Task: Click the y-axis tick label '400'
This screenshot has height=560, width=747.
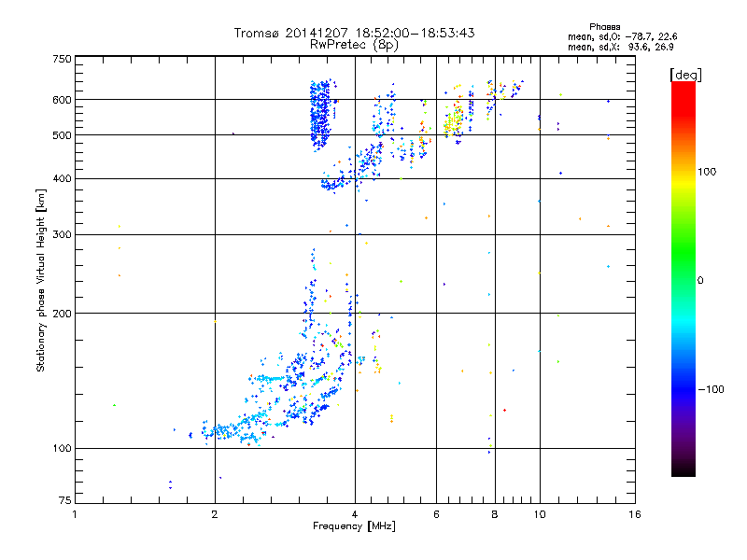Action: [62, 179]
